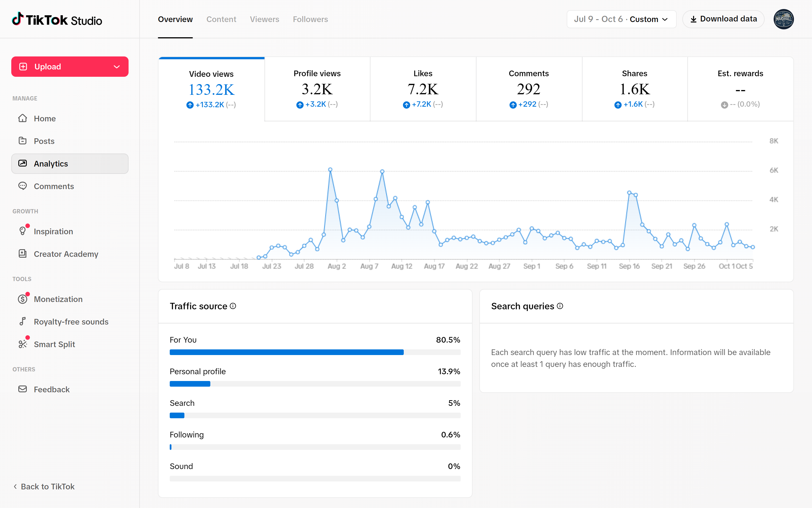Click the Search traffic source bar

[315, 415]
